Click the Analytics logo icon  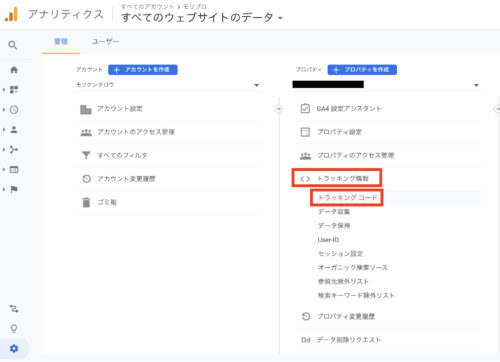pyautogui.click(x=11, y=14)
